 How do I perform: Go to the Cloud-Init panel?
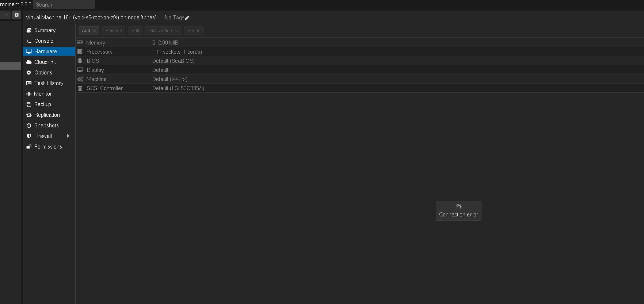[x=45, y=62]
